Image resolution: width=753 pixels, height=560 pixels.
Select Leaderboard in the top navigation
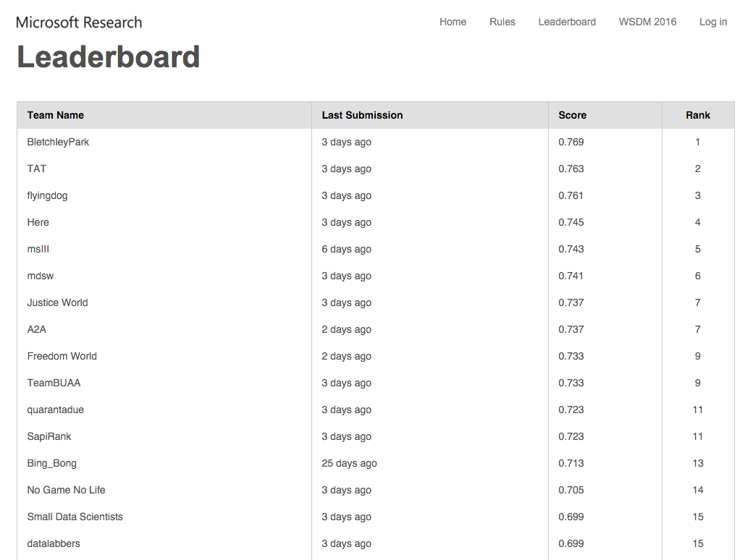(567, 22)
